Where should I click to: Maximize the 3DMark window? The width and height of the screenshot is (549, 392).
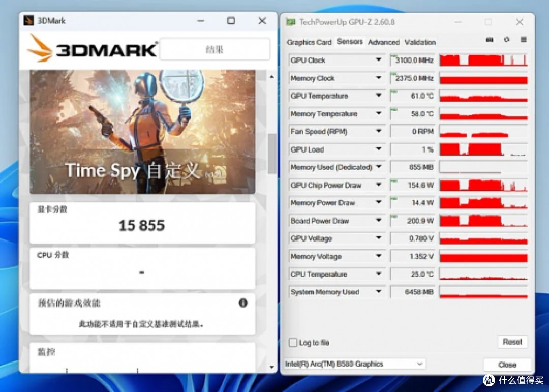tap(231, 21)
